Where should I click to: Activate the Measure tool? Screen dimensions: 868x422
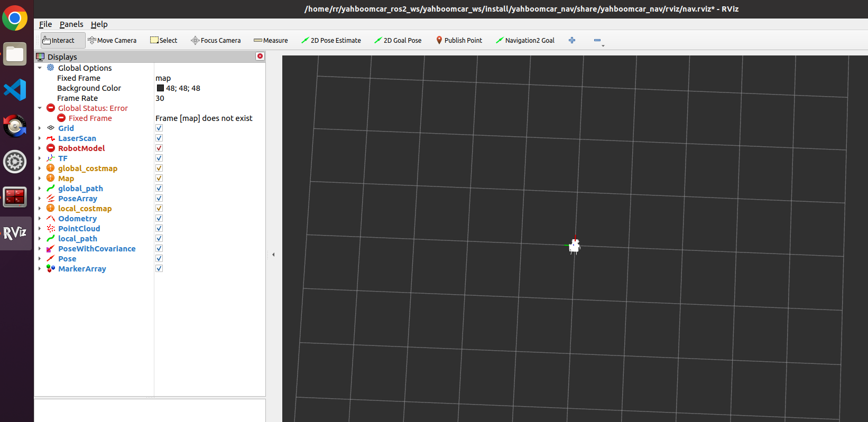click(271, 41)
